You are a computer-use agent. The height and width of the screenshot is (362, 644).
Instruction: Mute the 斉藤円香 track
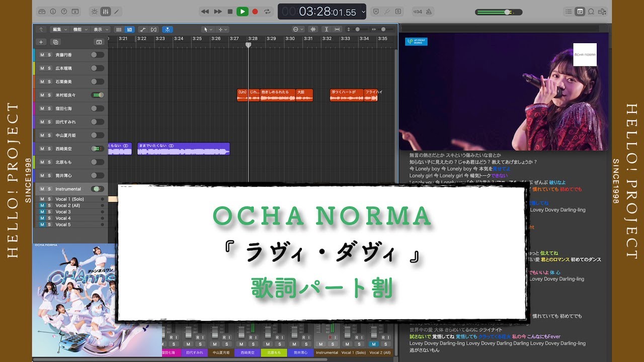pyautogui.click(x=42, y=55)
